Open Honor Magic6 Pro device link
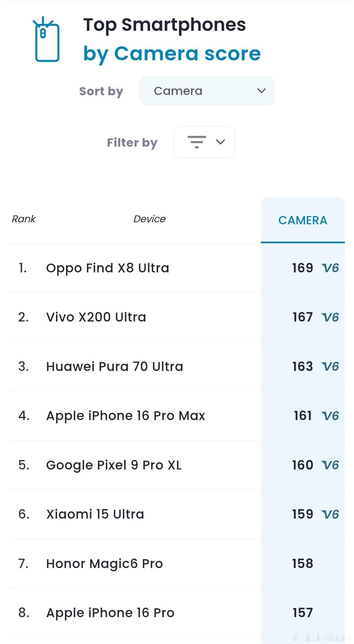Image resolution: width=354 pixels, height=644 pixels. (x=105, y=564)
